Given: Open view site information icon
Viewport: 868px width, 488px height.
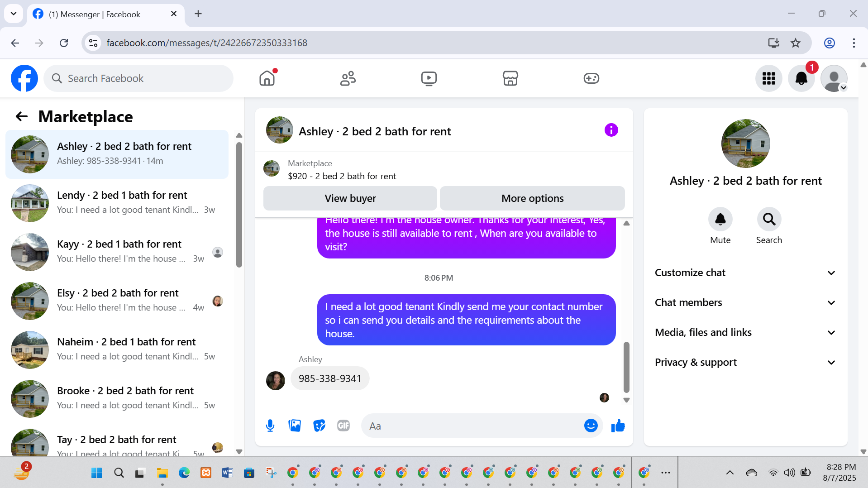Looking at the screenshot, I should point(93,43).
